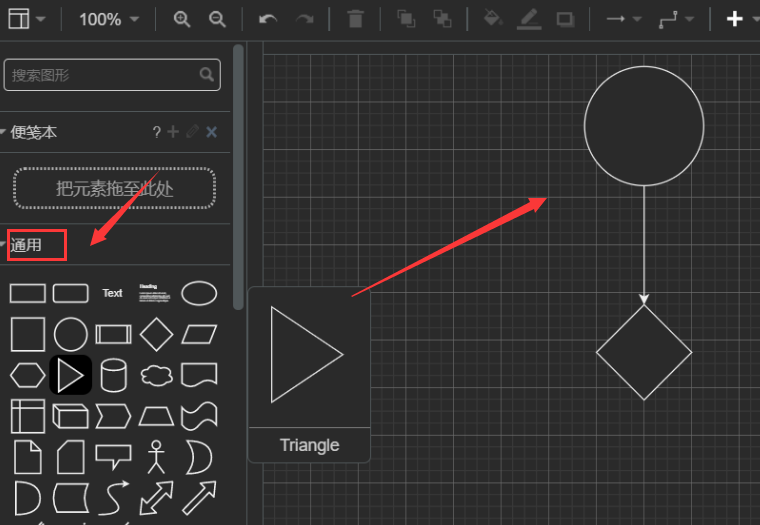Select the circle on the canvas
The image size is (760, 525).
pos(644,126)
